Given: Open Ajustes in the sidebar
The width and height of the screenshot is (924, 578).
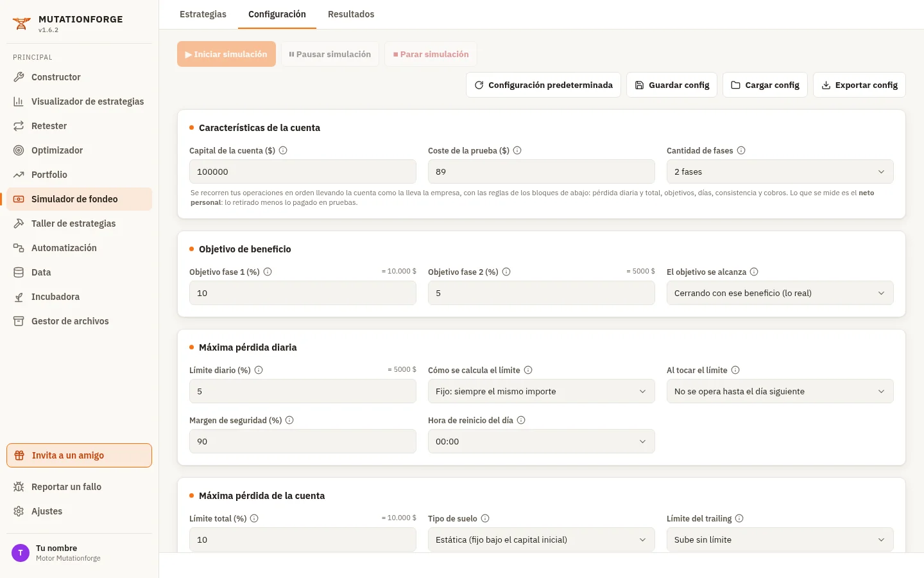Looking at the screenshot, I should 80,511.
